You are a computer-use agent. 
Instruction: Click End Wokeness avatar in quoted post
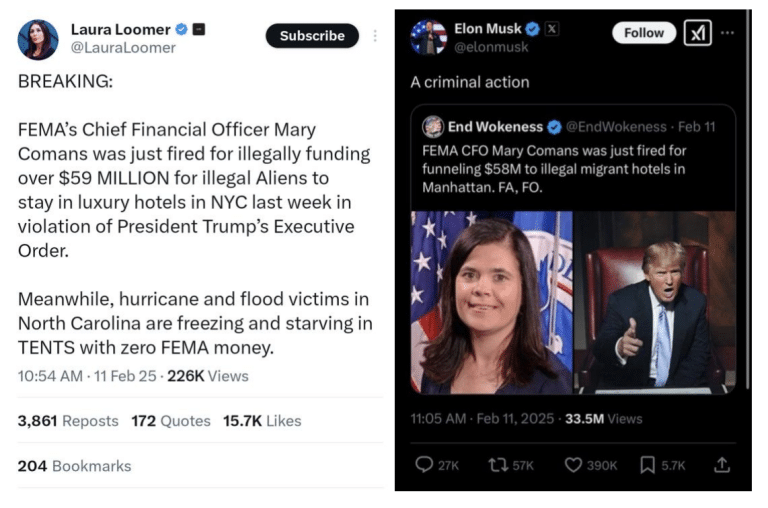pos(433,127)
